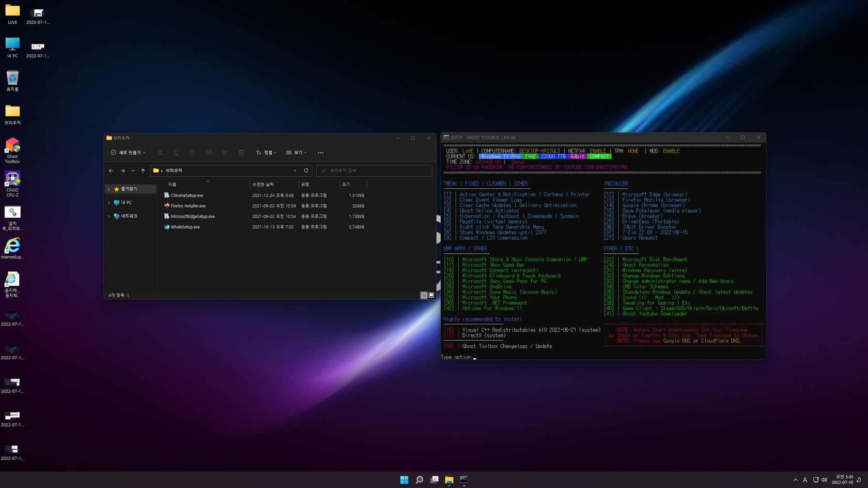Viewport: 868px width, 488px height.
Task: Open the taskbar clock and date
Action: [x=842, y=480]
